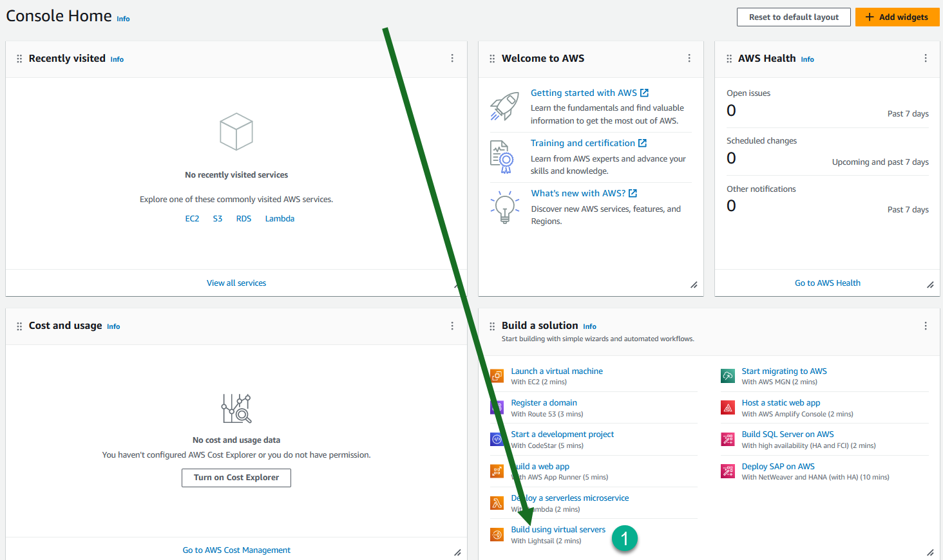943x560 pixels.
Task: Click the AWS MGN icon for Start migrating
Action: [728, 376]
